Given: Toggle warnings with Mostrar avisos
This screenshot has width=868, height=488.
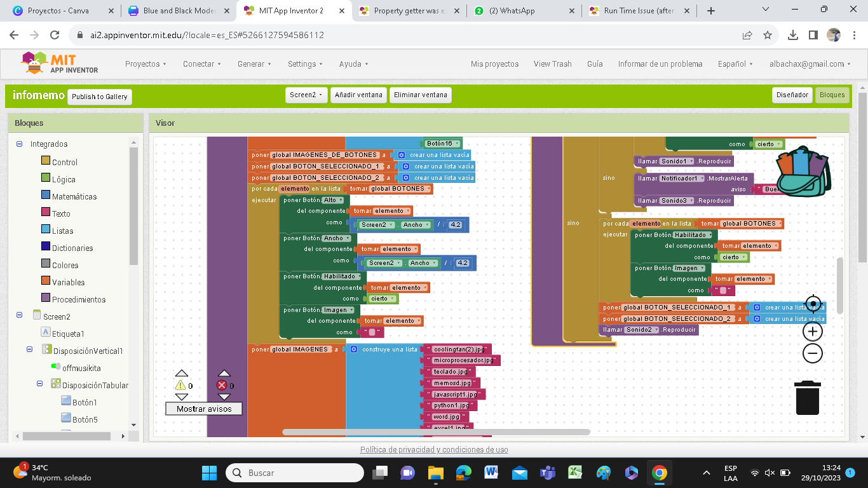Looking at the screenshot, I should pos(204,409).
